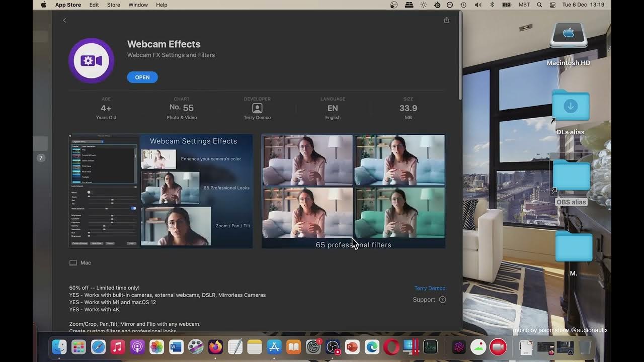Click the battery status icon
644x362 pixels.
[507, 5]
